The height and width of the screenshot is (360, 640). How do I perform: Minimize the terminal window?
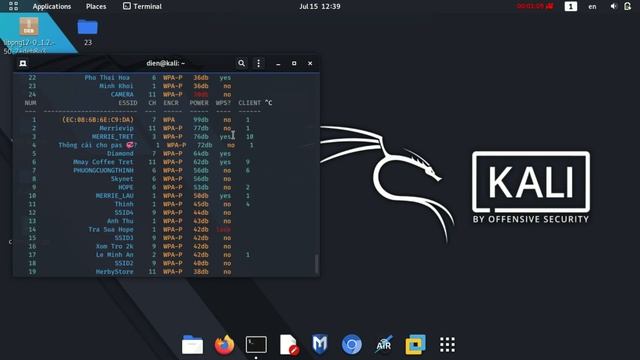(278, 64)
